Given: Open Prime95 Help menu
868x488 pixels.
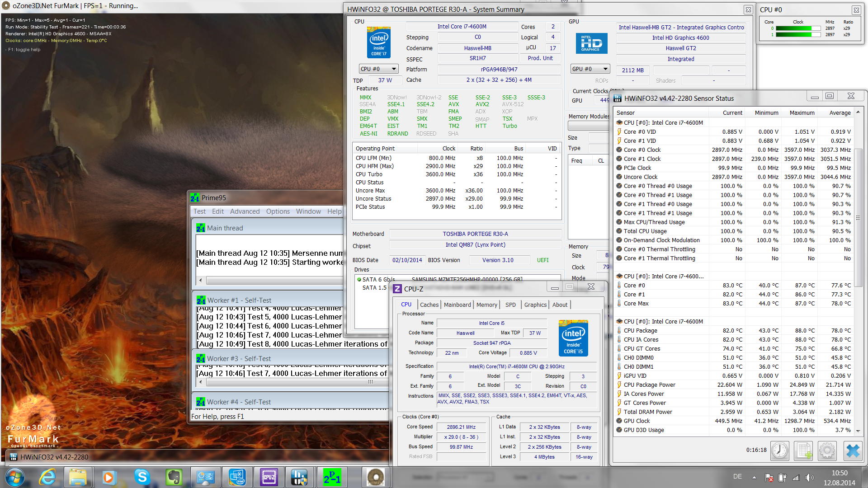Looking at the screenshot, I should pyautogui.click(x=335, y=211).
